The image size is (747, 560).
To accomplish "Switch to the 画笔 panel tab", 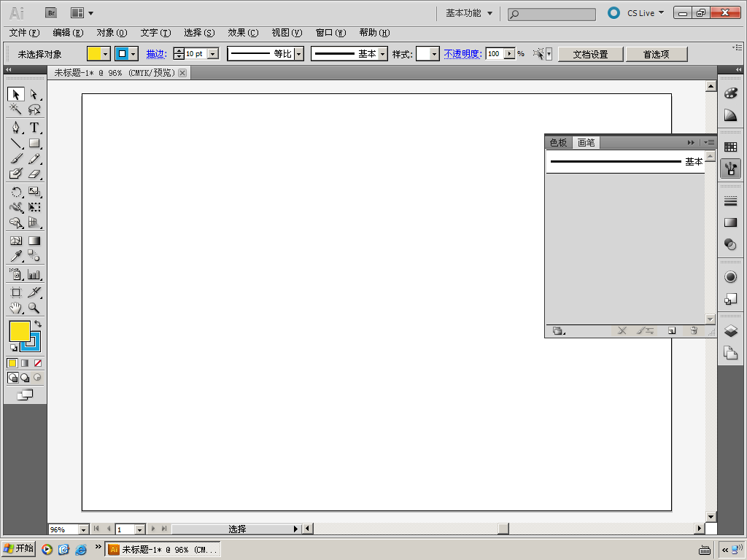I will [586, 142].
